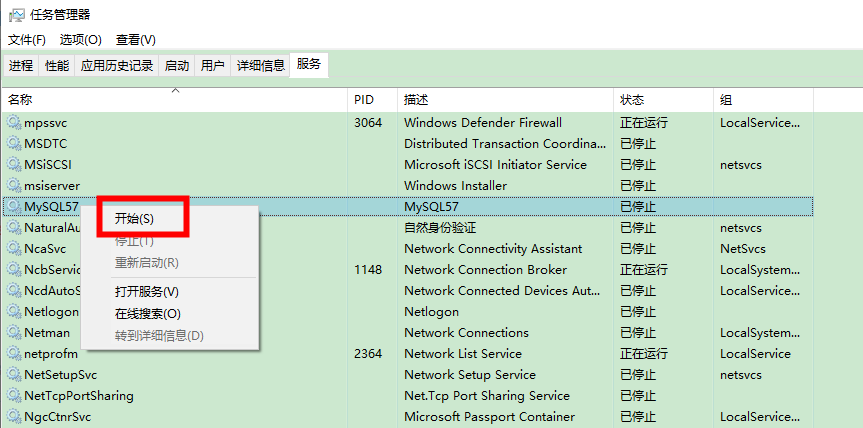
Task: Select the NgcCtnrSvc service name
Action: [57, 416]
